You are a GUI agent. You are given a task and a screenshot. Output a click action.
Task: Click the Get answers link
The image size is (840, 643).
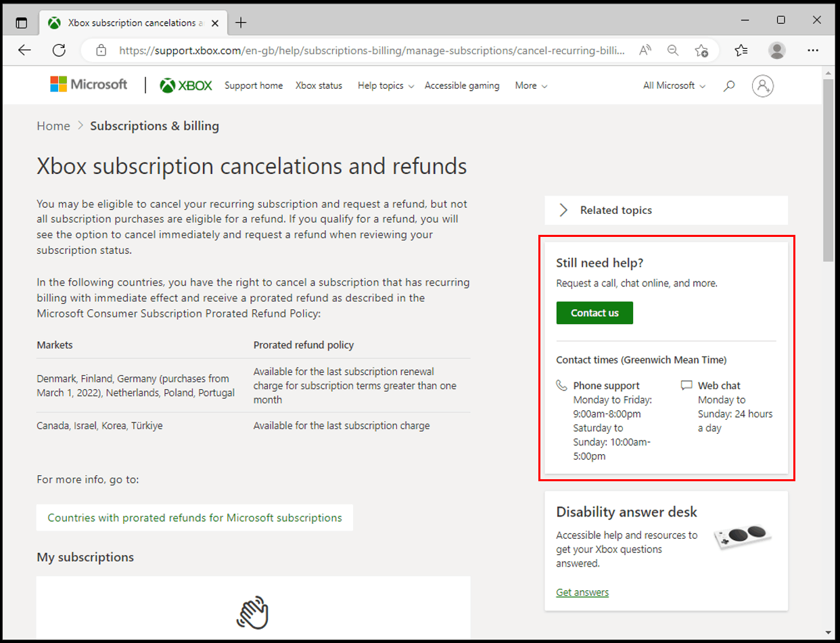tap(582, 592)
